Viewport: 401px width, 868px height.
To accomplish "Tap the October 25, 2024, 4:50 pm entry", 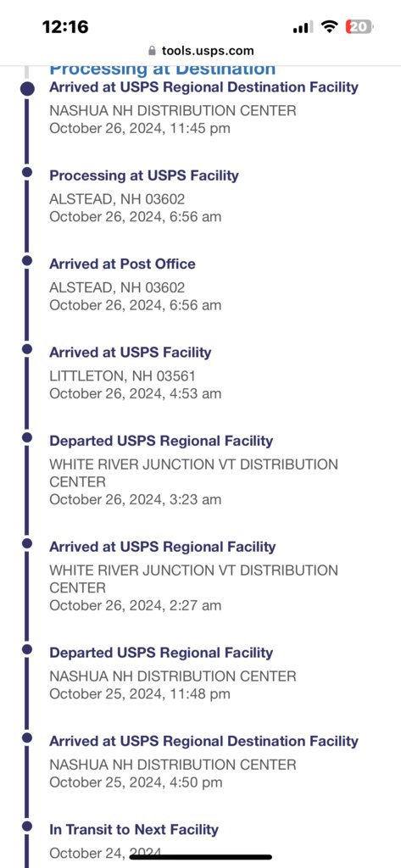I will [136, 782].
